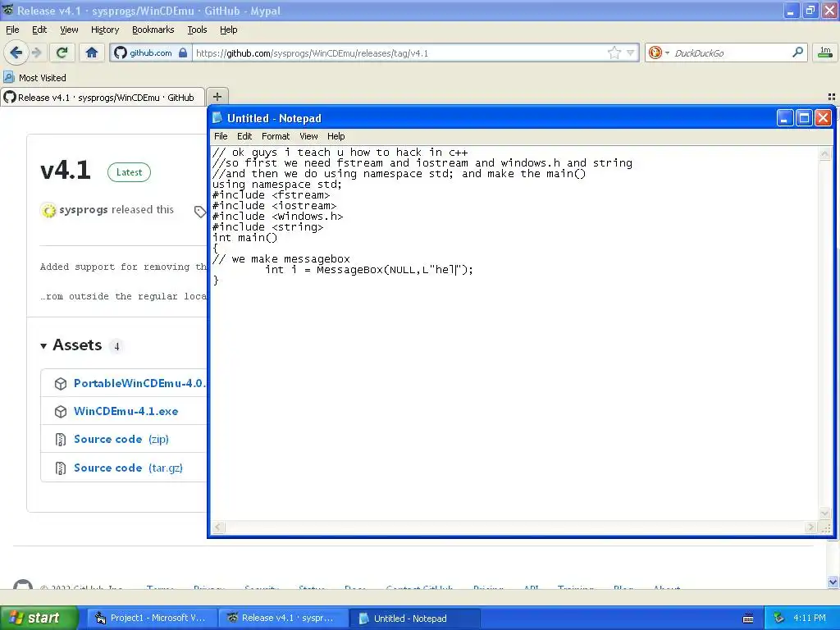Open the Mypal Help menu

(x=228, y=30)
